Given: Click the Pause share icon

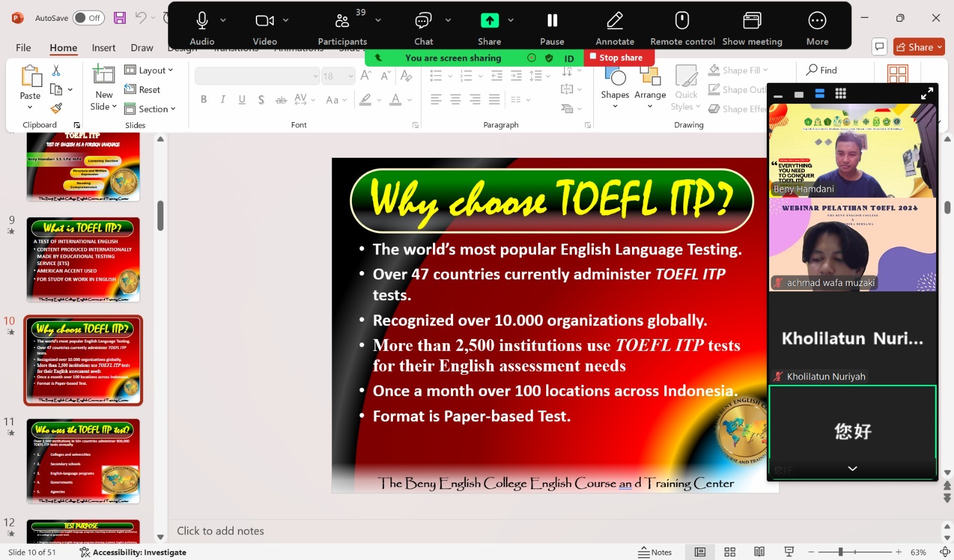Looking at the screenshot, I should point(552,21).
